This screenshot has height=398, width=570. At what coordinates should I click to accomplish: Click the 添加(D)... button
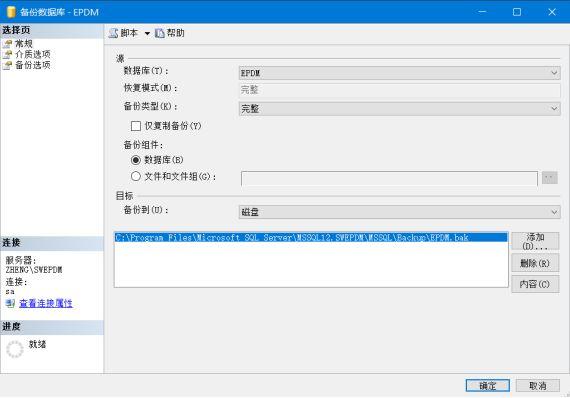tap(535, 241)
